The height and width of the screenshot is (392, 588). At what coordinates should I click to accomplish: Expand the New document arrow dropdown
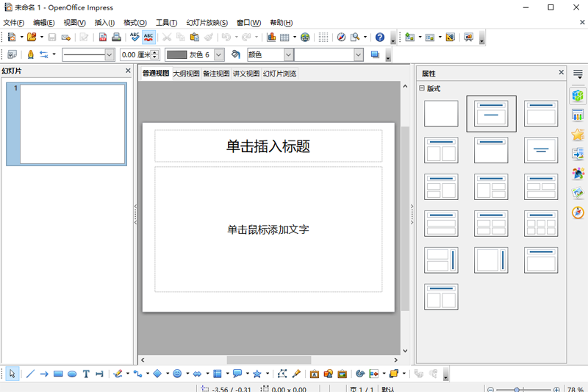click(x=21, y=37)
